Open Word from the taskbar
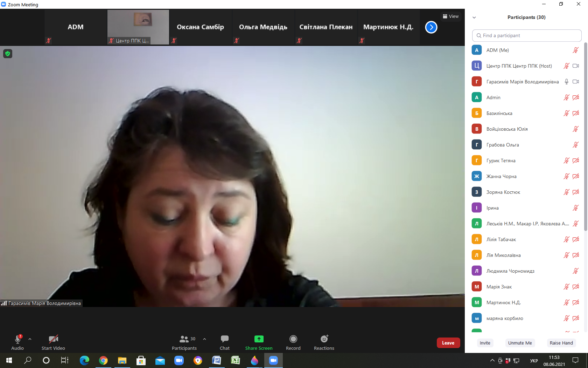The width and height of the screenshot is (588, 368). [x=217, y=360]
